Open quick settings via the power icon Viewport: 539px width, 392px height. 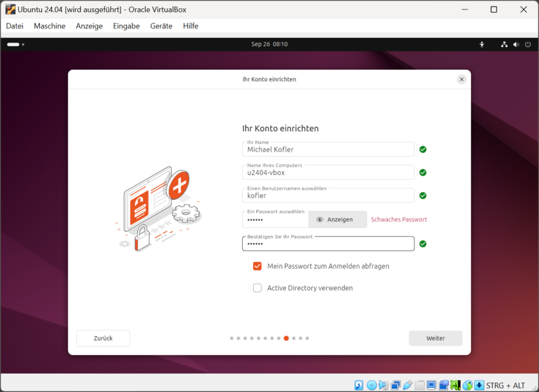(528, 44)
